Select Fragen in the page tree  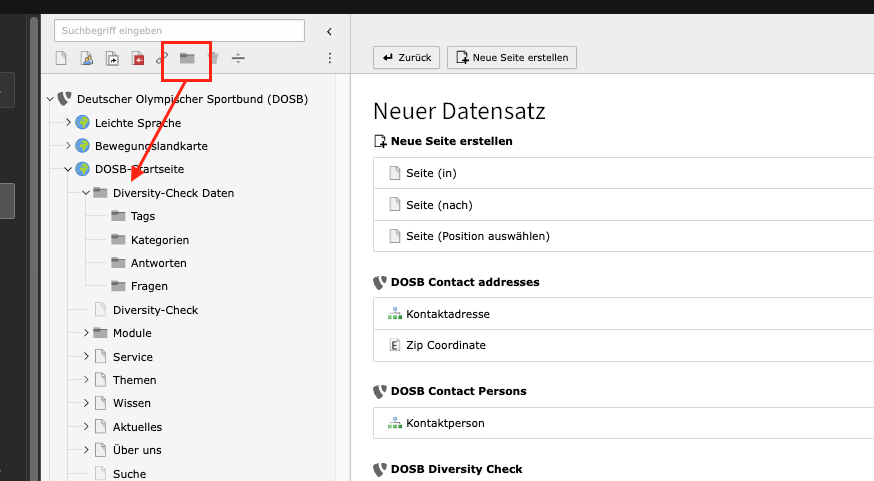coord(149,286)
